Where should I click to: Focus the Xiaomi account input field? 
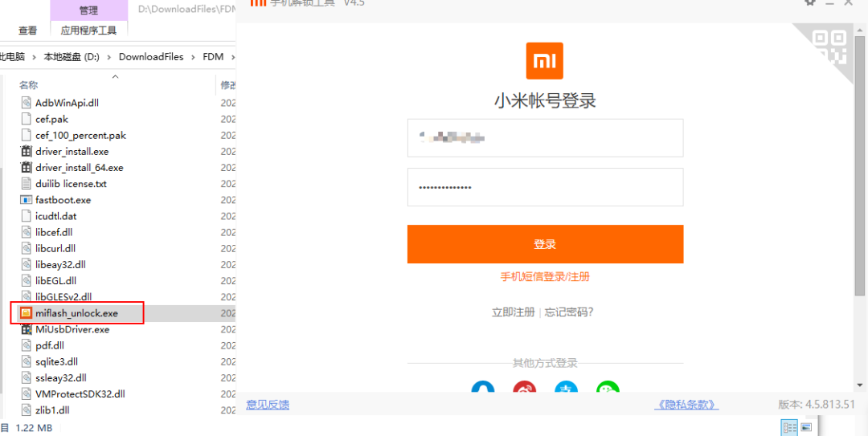[x=545, y=138]
